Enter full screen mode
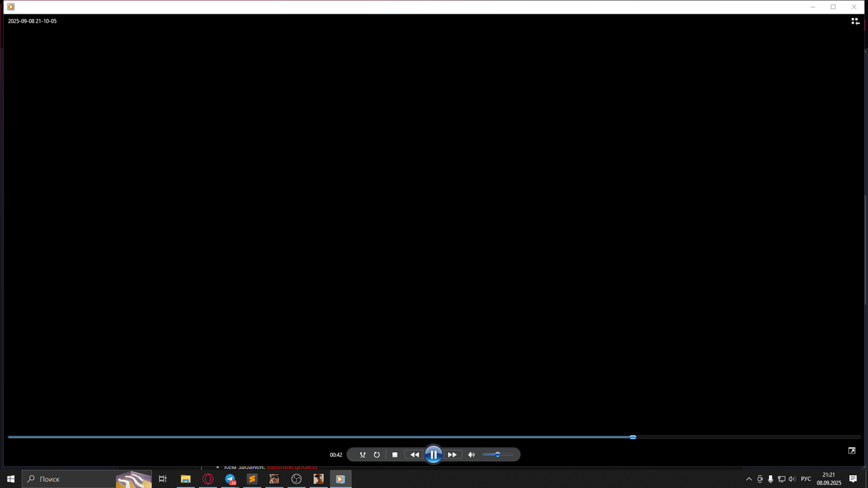This screenshot has height=488, width=868. 852,451
